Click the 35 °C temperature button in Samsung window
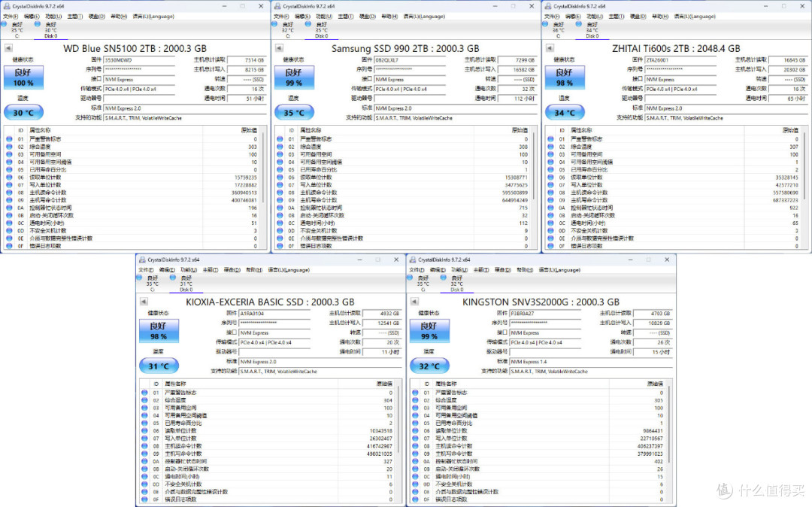 point(294,112)
